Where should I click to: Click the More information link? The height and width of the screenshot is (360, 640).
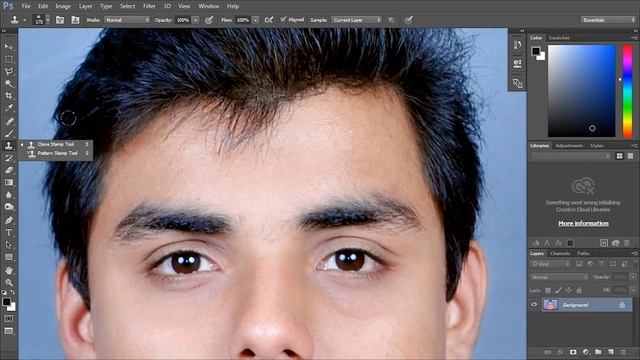[583, 223]
